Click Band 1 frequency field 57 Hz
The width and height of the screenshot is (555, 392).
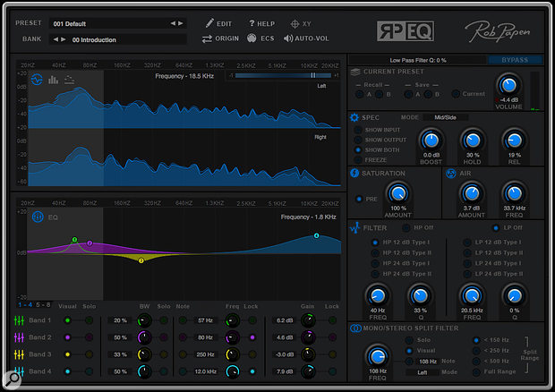point(205,320)
